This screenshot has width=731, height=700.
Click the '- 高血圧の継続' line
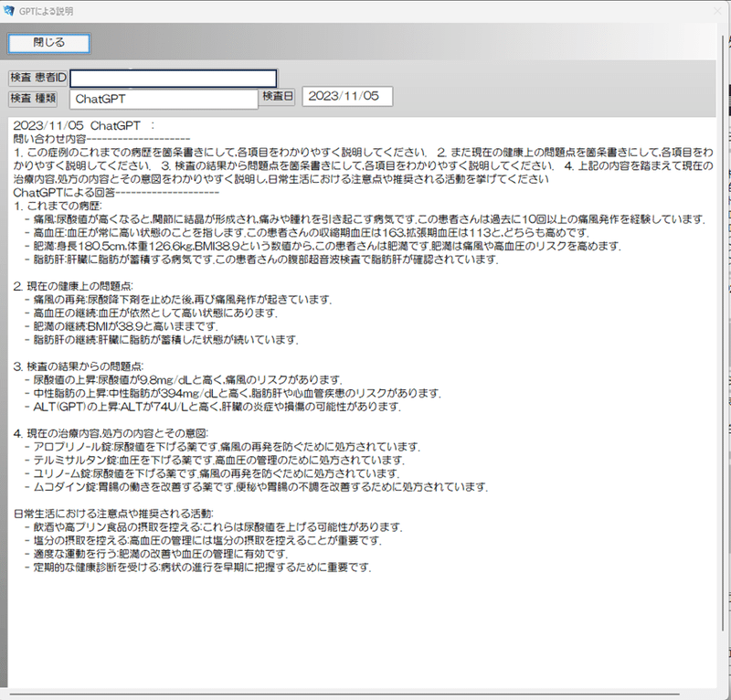(151, 313)
